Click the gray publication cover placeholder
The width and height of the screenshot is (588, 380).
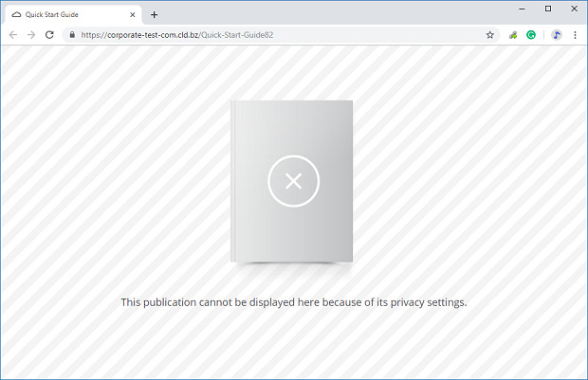coord(291,181)
